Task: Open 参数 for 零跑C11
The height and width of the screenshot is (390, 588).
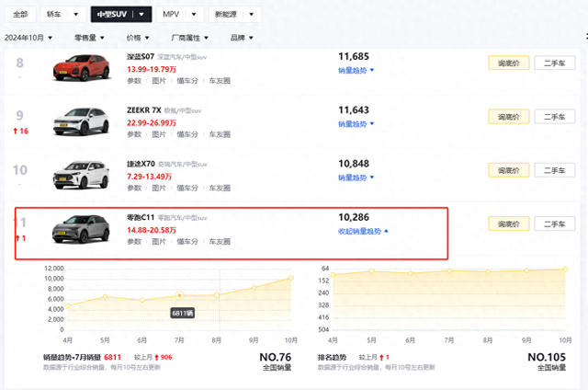Action: 134,242
